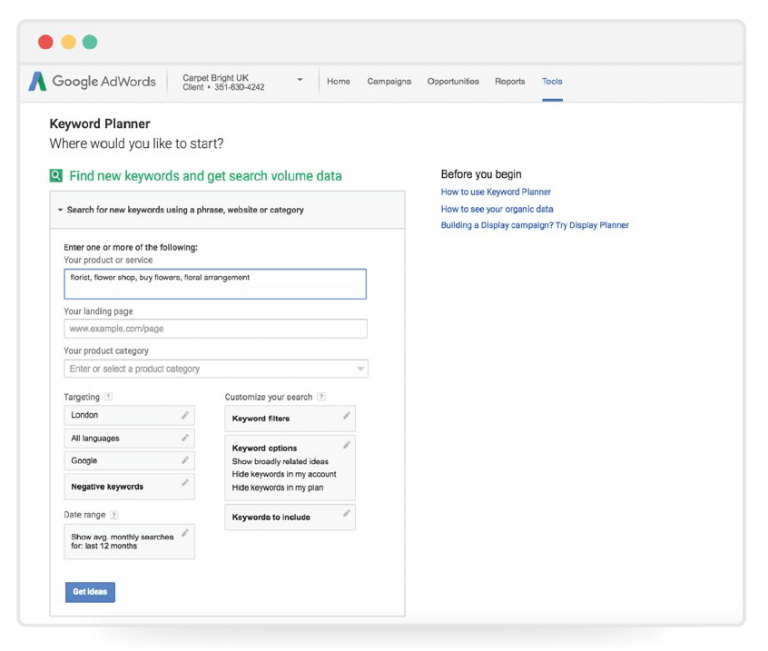Viewport: 768px width, 651px height.
Task: Open the Negative keywords box
Action: (x=129, y=486)
